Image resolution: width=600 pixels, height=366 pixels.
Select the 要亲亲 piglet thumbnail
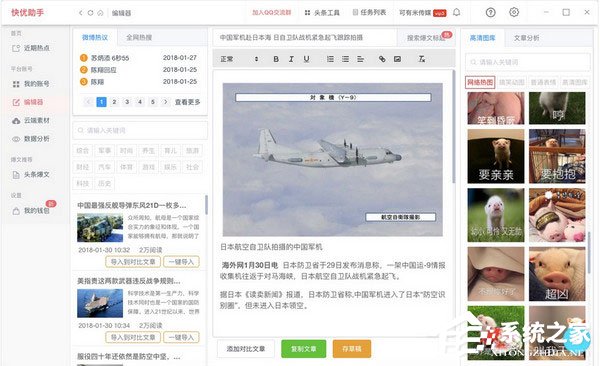tap(496, 156)
